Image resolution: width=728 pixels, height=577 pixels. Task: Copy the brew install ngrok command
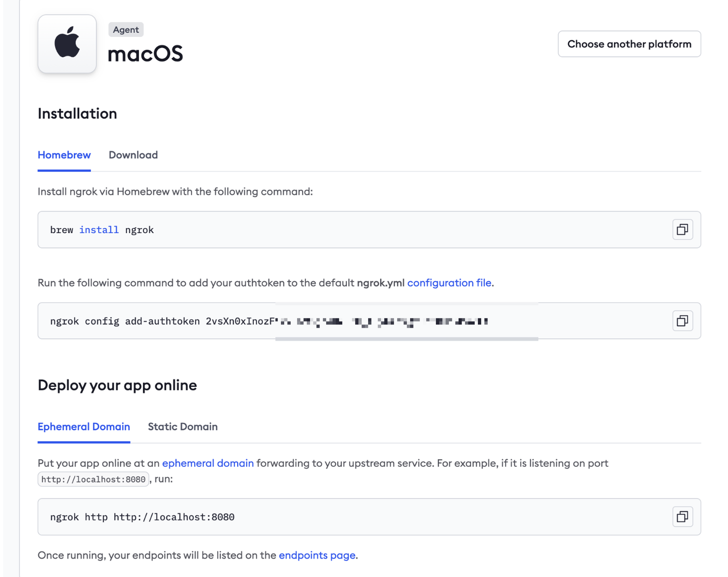pos(682,230)
